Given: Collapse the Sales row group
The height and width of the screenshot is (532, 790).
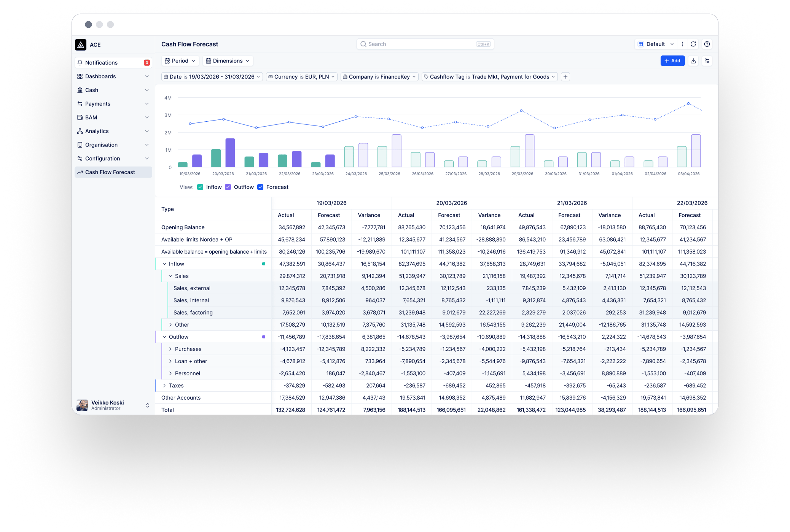Looking at the screenshot, I should coord(170,276).
